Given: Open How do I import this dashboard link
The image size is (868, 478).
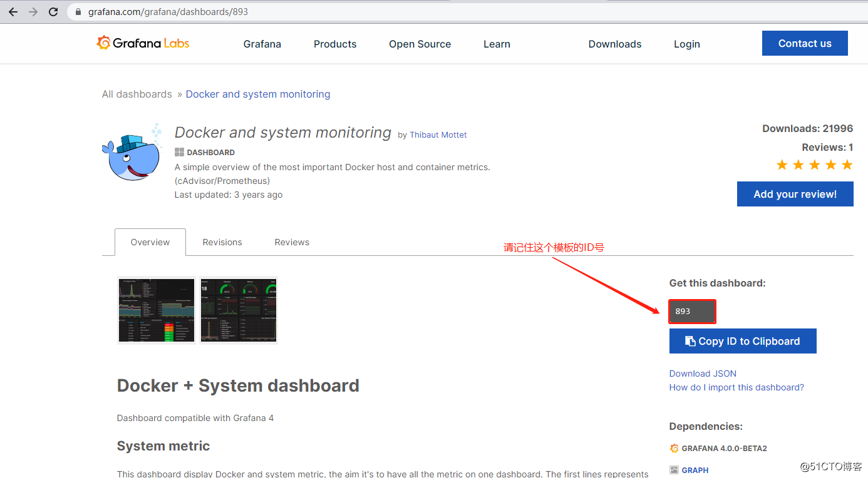Looking at the screenshot, I should pos(736,387).
